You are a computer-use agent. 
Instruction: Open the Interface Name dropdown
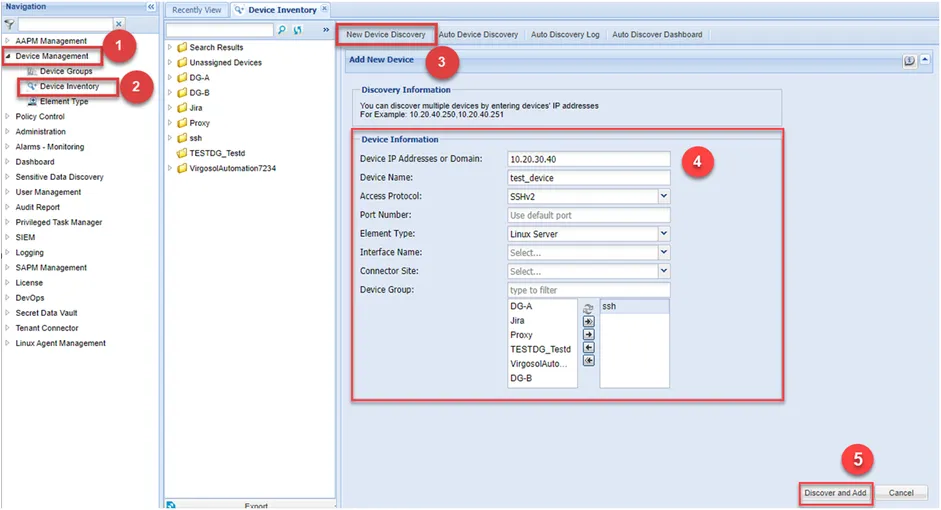click(x=664, y=253)
